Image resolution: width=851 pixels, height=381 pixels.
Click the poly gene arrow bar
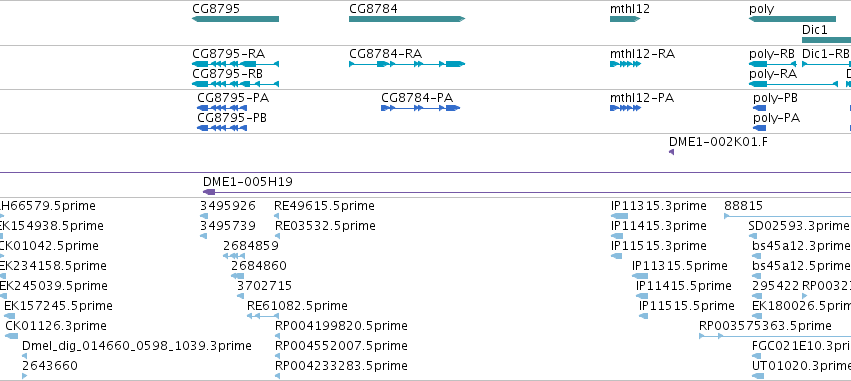pyautogui.click(x=792, y=19)
